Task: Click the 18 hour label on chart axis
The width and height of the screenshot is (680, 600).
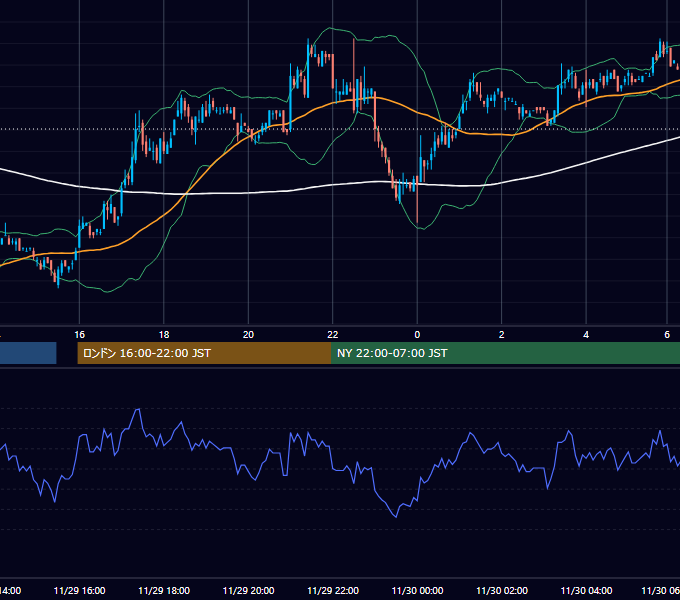Action: (x=164, y=335)
